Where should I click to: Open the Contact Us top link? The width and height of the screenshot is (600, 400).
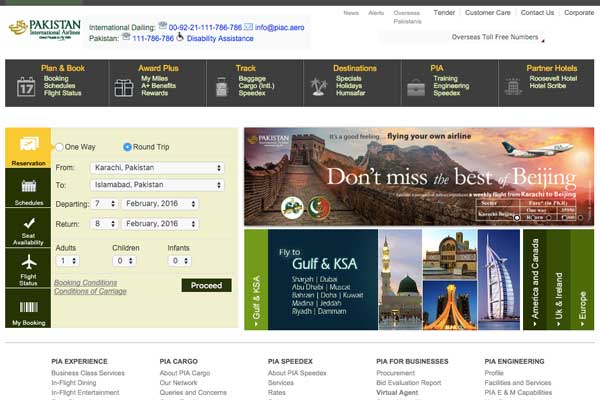coord(537,13)
